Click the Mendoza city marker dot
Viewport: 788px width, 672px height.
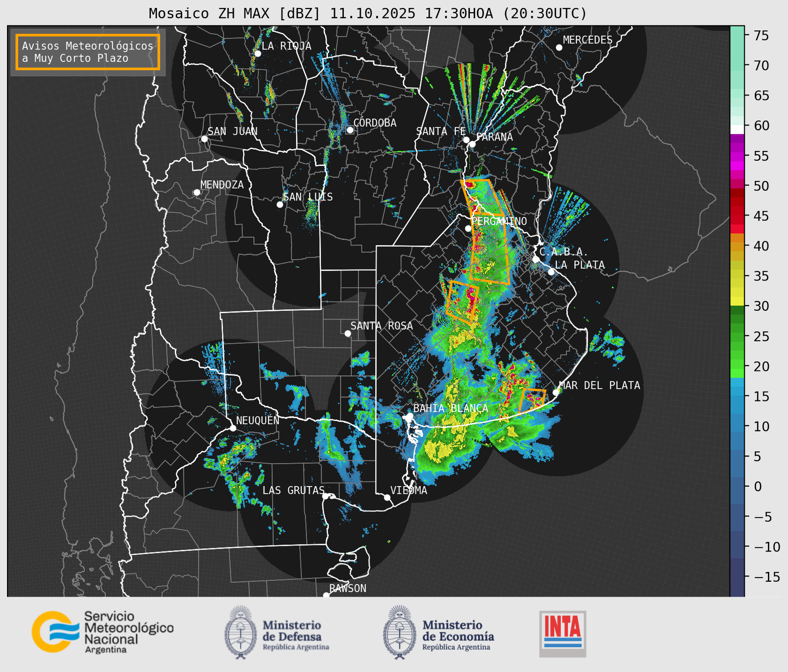(x=197, y=193)
